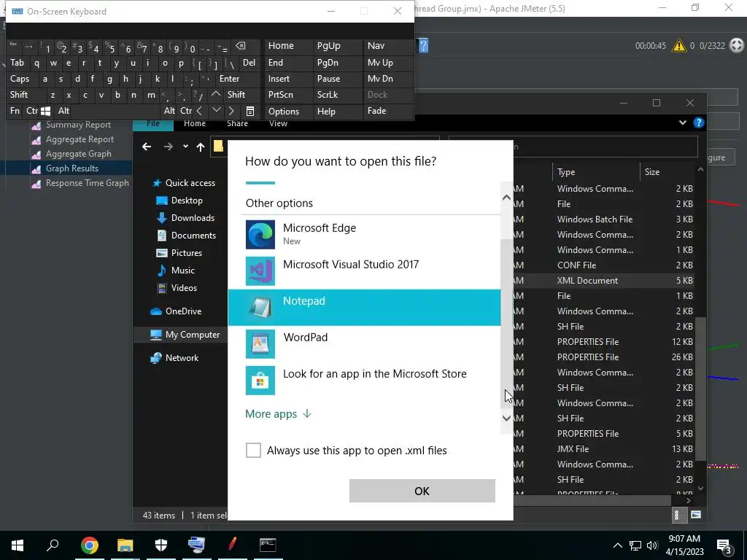The image size is (747, 560).
Task: Select the Notepad app icon
Action: coord(260,308)
